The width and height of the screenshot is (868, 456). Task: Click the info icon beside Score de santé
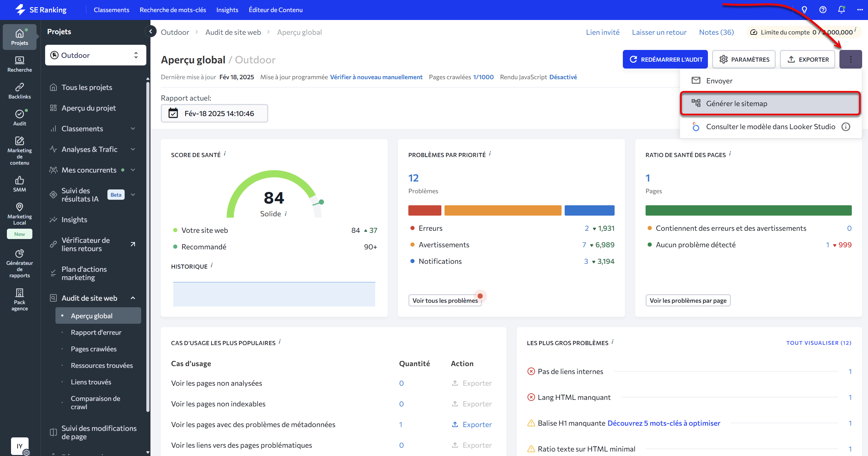click(x=225, y=154)
